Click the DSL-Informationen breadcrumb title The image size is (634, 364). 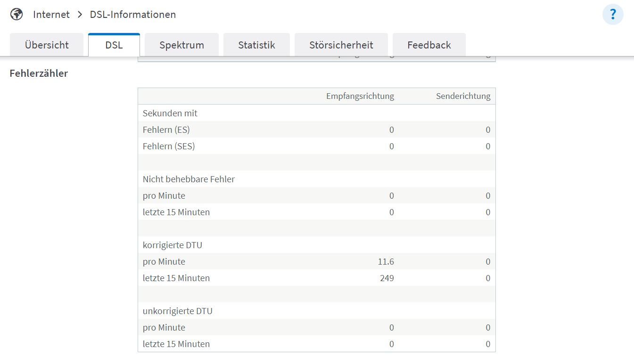[x=133, y=15]
